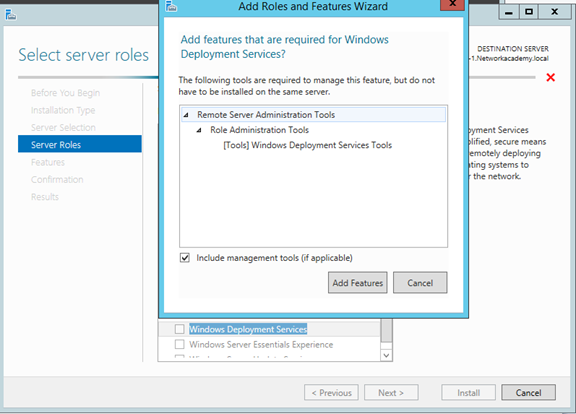Maximize the background wizard window
This screenshot has height=414, width=576.
(x=529, y=12)
